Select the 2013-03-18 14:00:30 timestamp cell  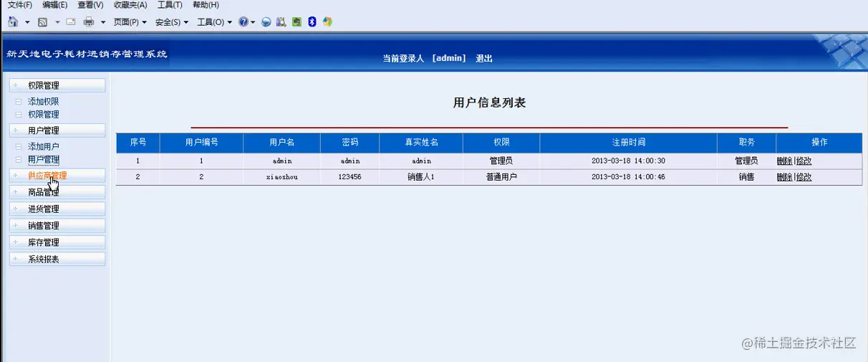click(628, 161)
